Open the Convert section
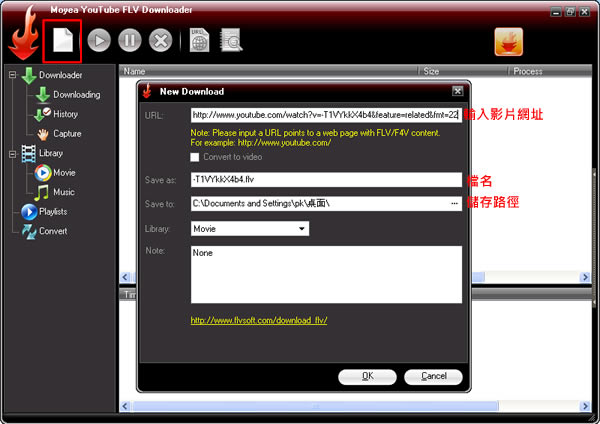The height and width of the screenshot is (424, 600). coord(53,231)
